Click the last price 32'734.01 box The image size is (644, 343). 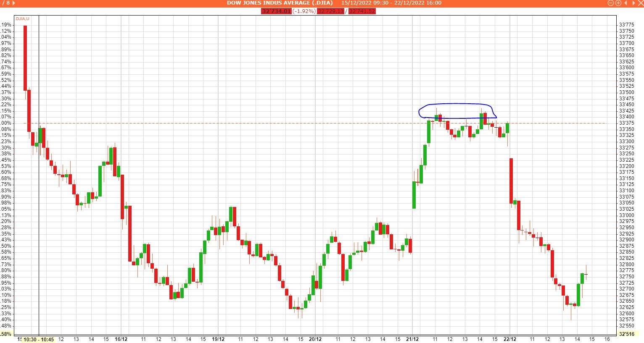[276, 11]
